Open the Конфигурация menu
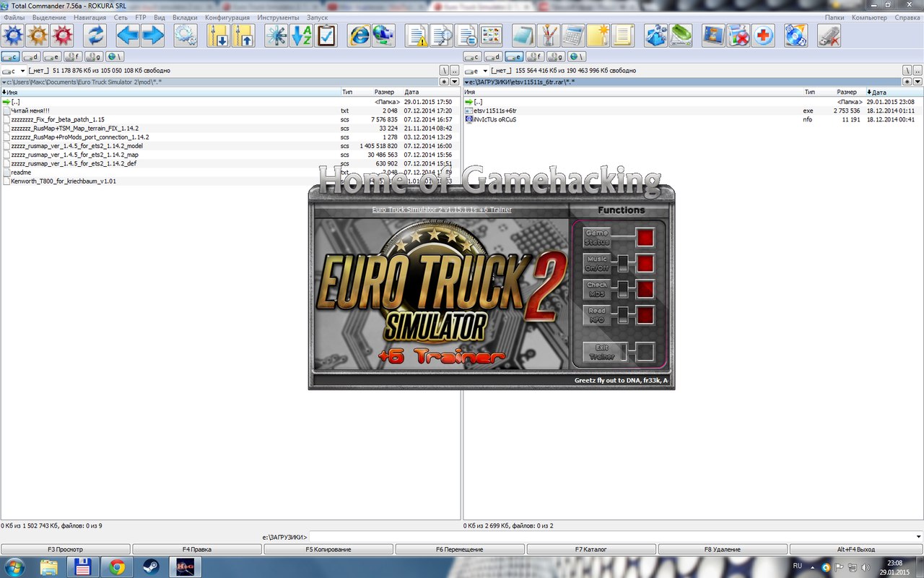The image size is (924, 578). click(227, 17)
